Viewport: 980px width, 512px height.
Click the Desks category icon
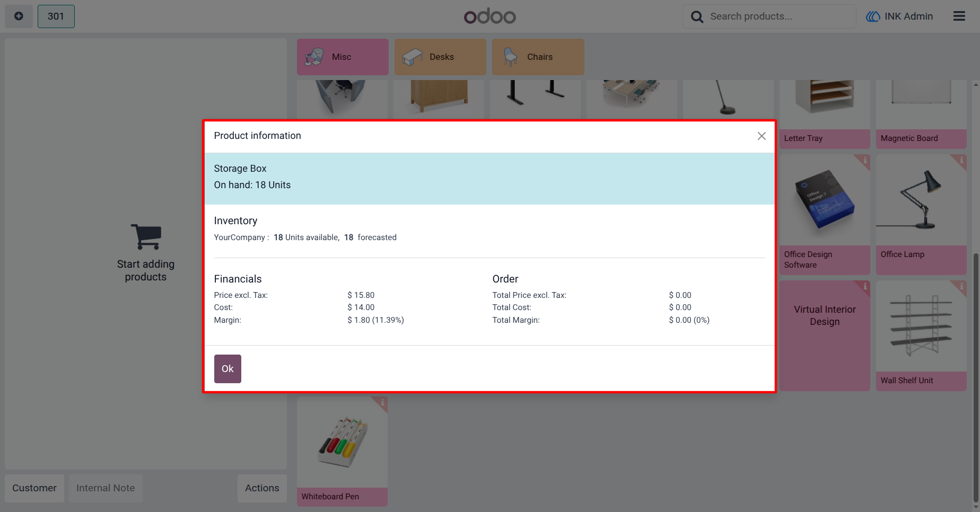412,57
